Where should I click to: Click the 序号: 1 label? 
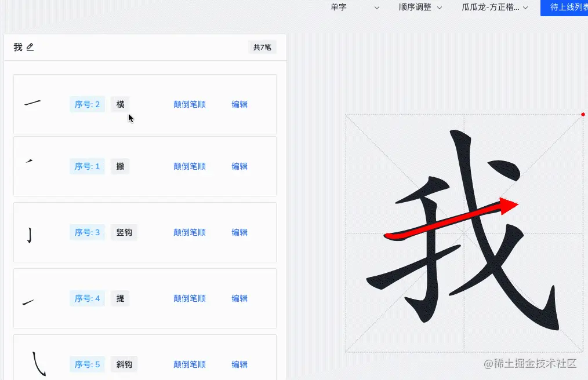(x=87, y=166)
